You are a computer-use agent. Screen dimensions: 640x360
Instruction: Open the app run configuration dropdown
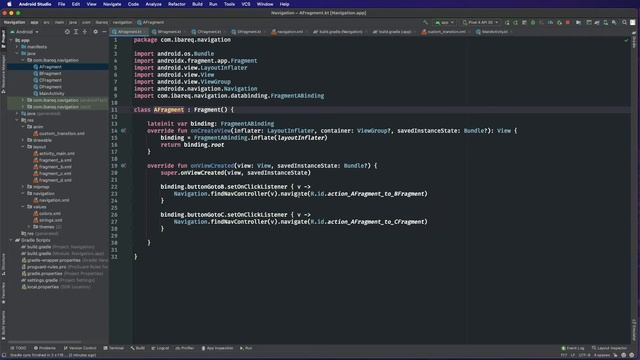point(444,22)
